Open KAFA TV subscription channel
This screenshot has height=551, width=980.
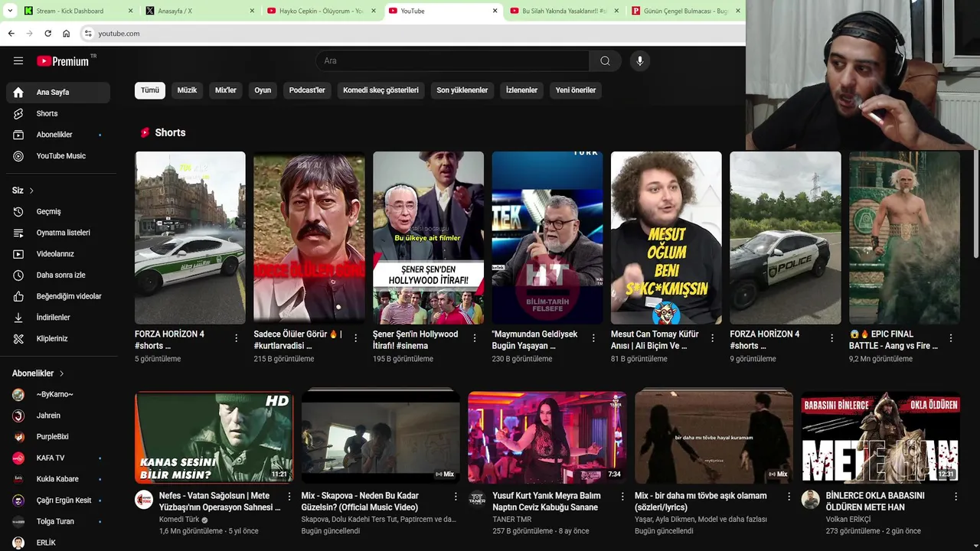pos(58,458)
